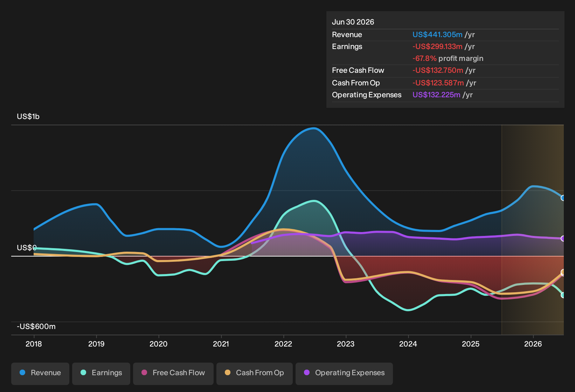
Task: Click the 2023 x-axis year label
Action: click(x=346, y=344)
